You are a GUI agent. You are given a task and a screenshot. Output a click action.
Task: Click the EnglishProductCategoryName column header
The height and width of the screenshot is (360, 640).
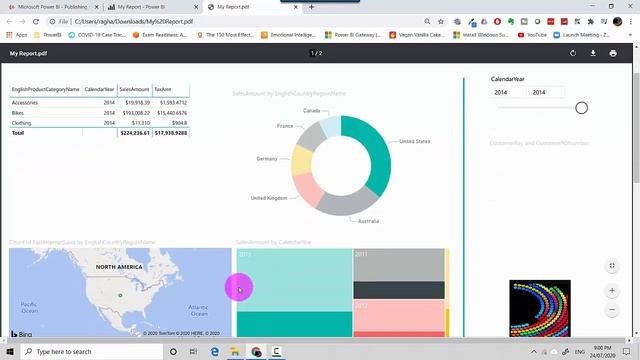(x=46, y=89)
